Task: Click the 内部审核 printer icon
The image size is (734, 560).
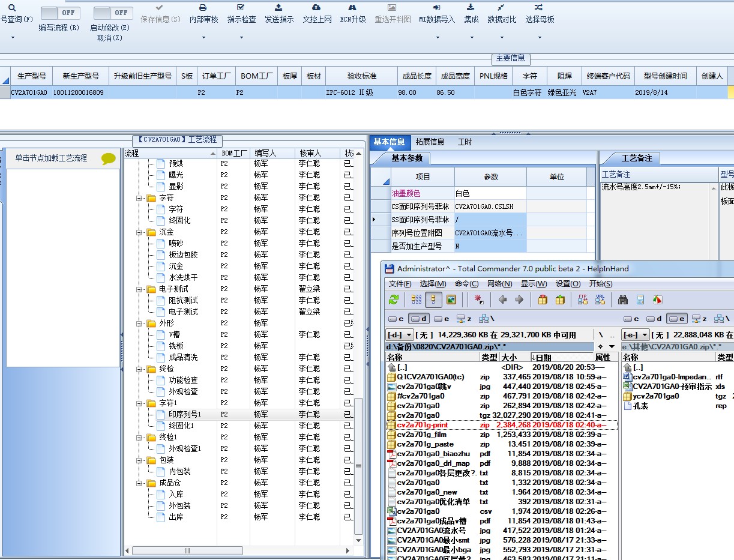Action: pyautogui.click(x=203, y=8)
